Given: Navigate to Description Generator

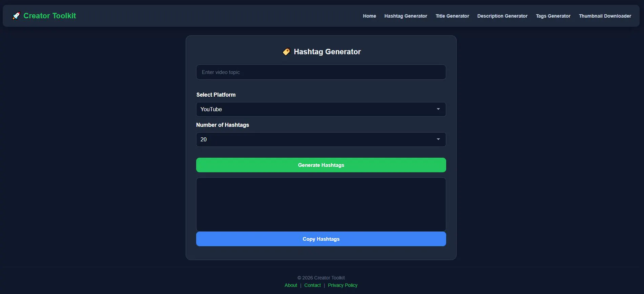Looking at the screenshot, I should coord(502,16).
